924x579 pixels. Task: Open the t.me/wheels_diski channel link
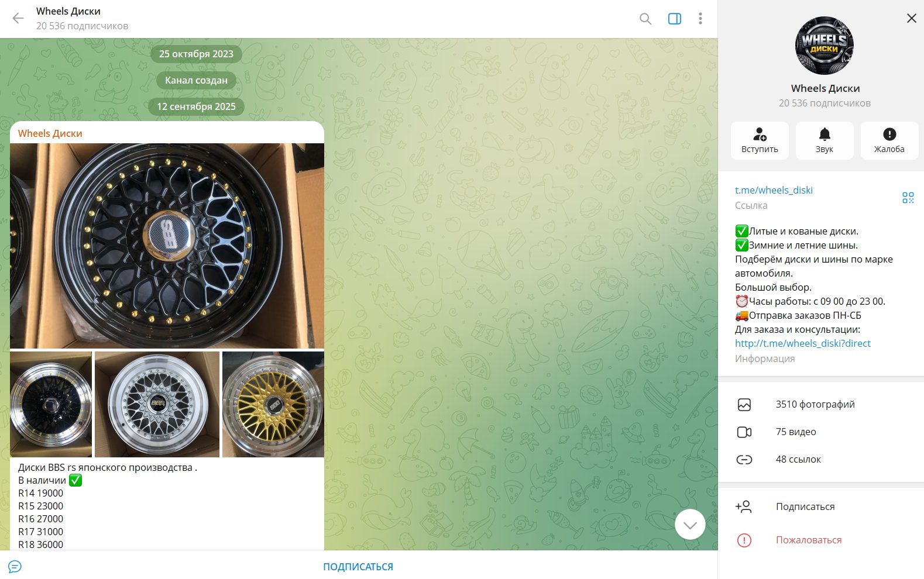tap(773, 190)
